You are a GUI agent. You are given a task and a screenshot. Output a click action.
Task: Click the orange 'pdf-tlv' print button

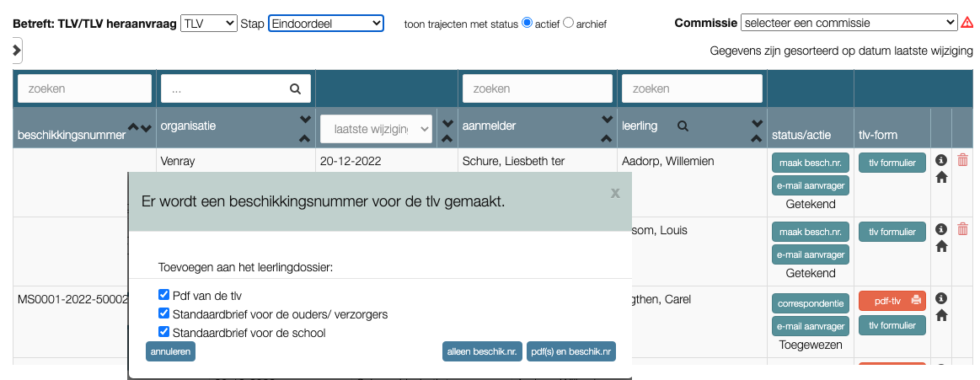pyautogui.click(x=892, y=300)
